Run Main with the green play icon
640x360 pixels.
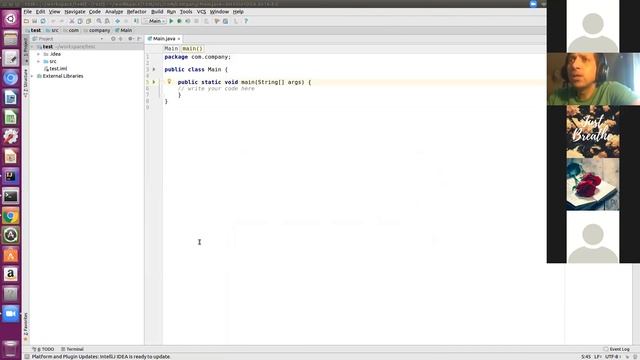tap(171, 21)
